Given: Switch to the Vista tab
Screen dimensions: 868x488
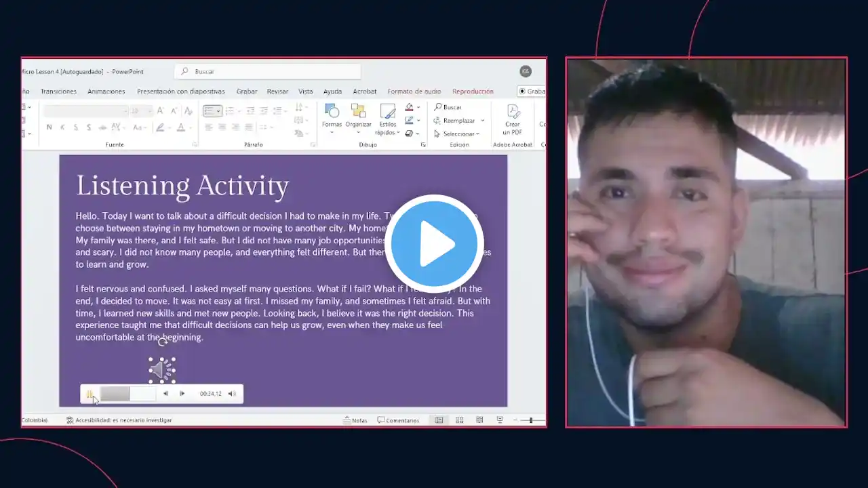Looking at the screenshot, I should pyautogui.click(x=306, y=91).
